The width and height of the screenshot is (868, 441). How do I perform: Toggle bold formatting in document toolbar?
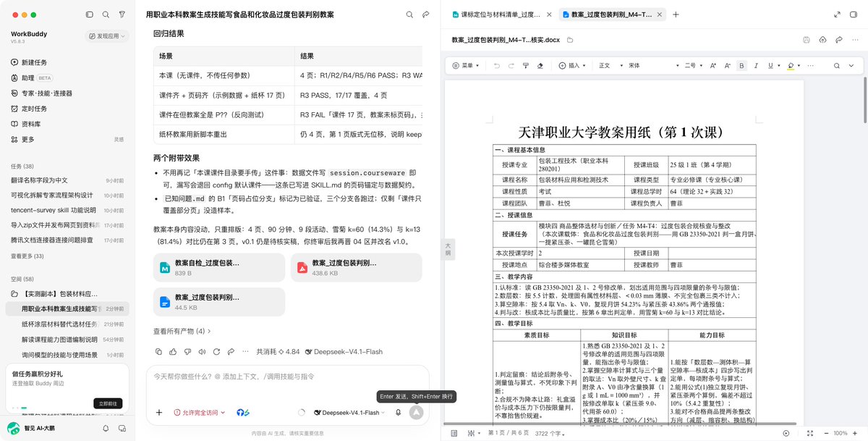click(x=741, y=66)
